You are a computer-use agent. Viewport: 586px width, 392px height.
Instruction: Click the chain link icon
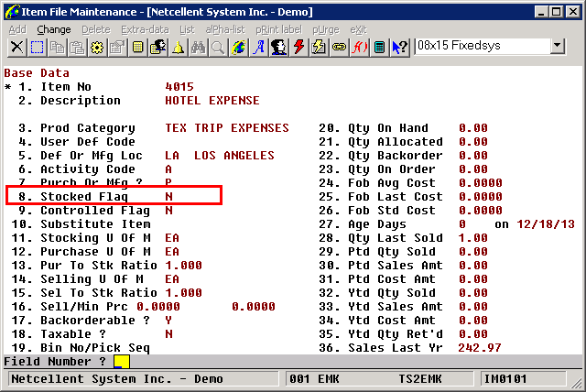340,48
